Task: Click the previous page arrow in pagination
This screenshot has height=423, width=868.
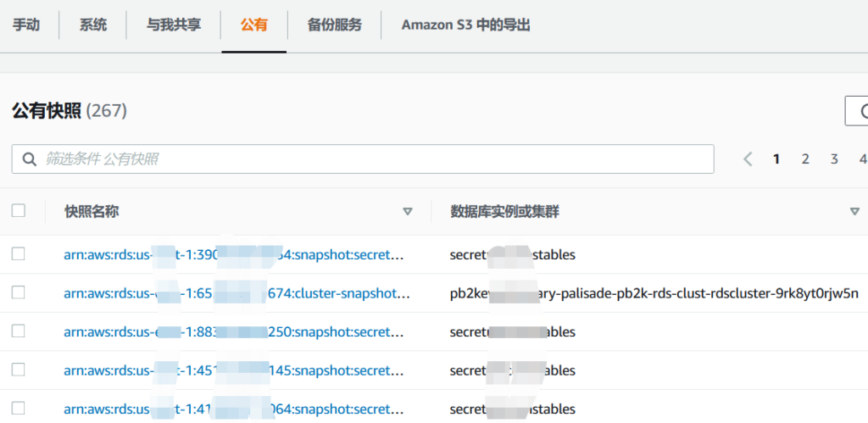Action: [748, 159]
